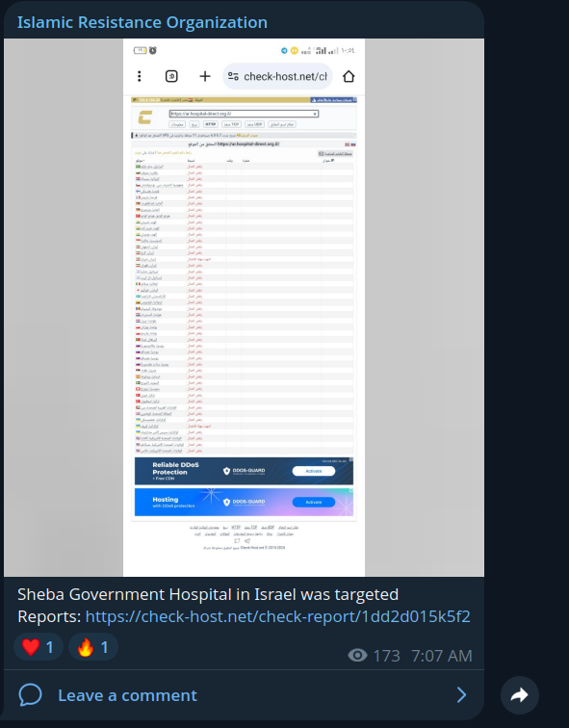
Task: Click the Hosting banner Activate button
Action: point(313,502)
